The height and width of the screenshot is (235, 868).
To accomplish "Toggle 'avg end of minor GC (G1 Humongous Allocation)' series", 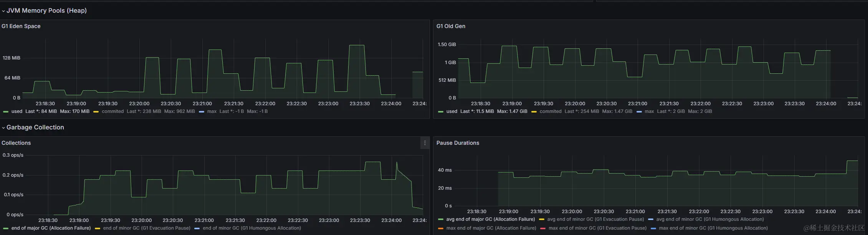I will 710,219.
